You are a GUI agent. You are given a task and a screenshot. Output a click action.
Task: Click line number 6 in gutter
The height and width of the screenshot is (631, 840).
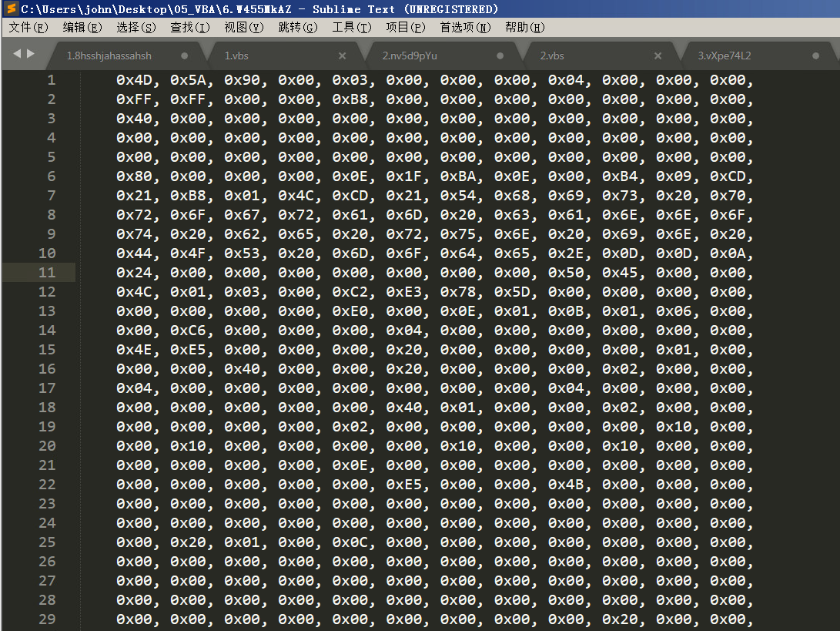pyautogui.click(x=52, y=176)
